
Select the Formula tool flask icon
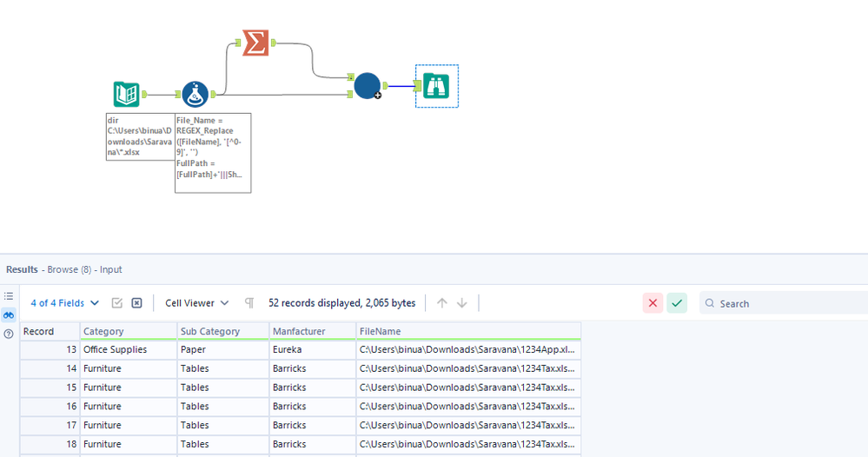(195, 94)
